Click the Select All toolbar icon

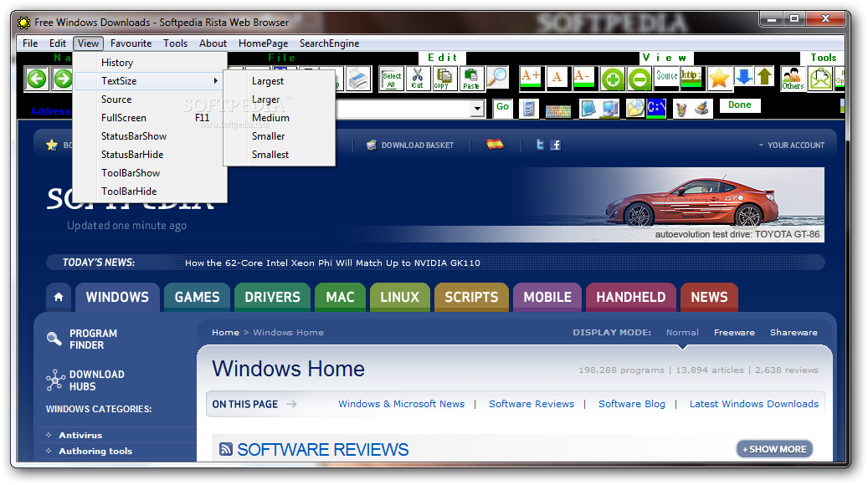pyautogui.click(x=392, y=79)
